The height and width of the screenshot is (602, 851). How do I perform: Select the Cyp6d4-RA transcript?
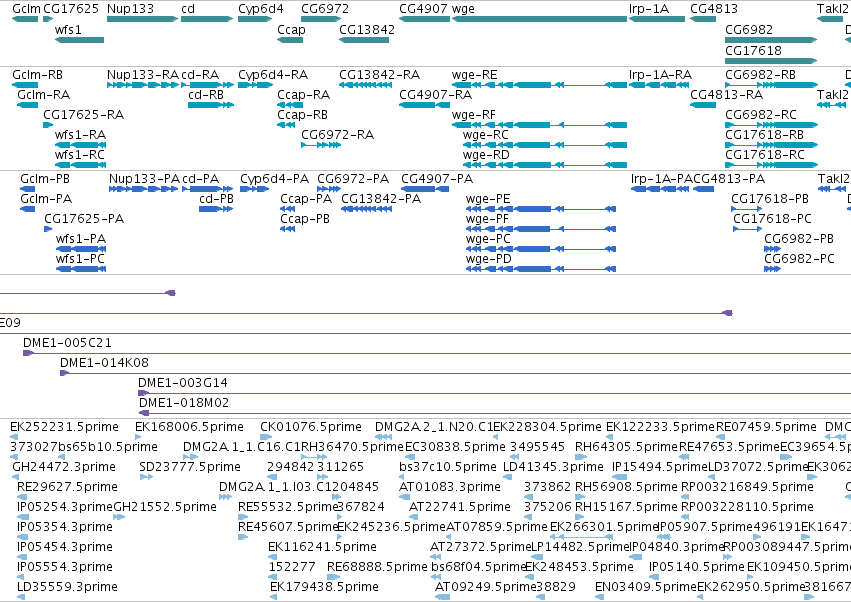point(255,85)
